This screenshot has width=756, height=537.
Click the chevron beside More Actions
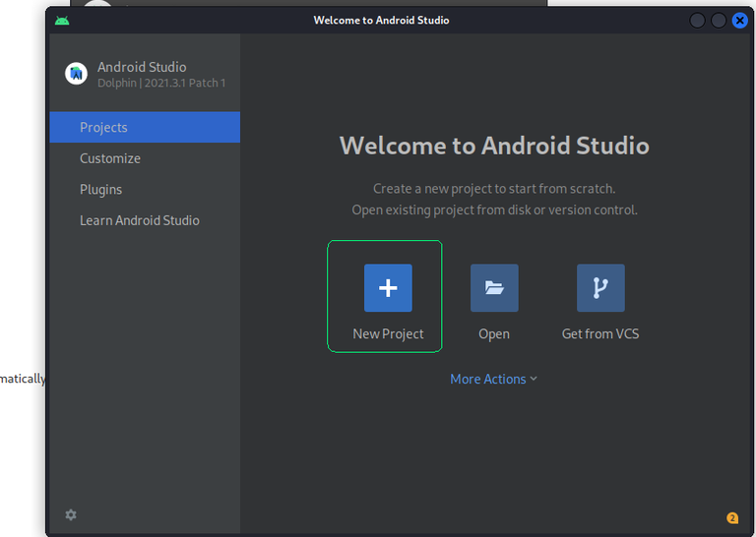click(534, 379)
